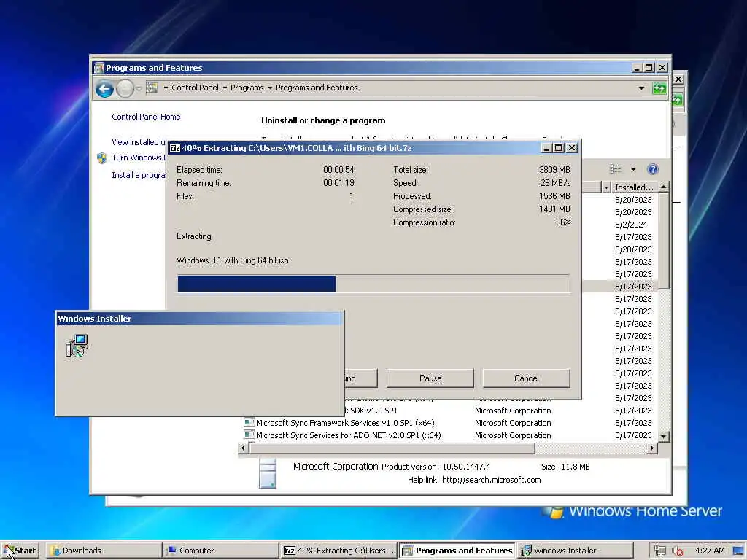Open the address bar history dropdown
This screenshot has height=560, width=747.
pos(641,88)
